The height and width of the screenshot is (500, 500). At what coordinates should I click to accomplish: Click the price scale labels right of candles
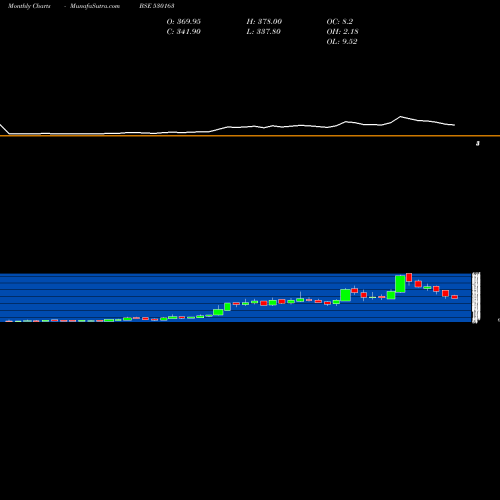click(x=476, y=297)
